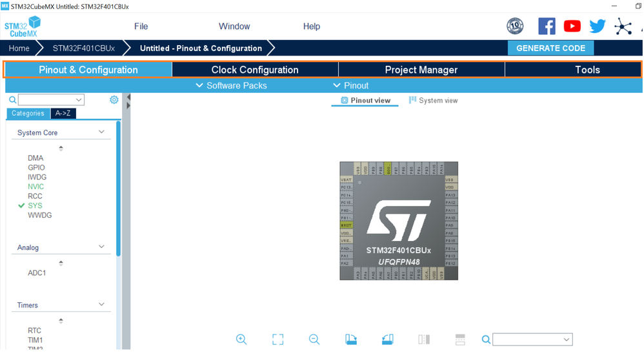Screen dimensions: 644x352
Task: Click the ST community network icon
Action: tap(623, 26)
